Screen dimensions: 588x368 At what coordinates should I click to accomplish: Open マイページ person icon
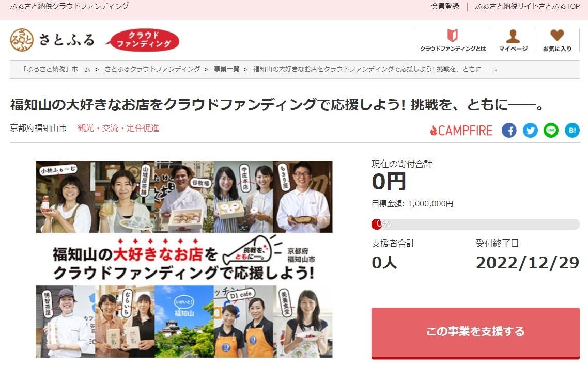click(513, 36)
